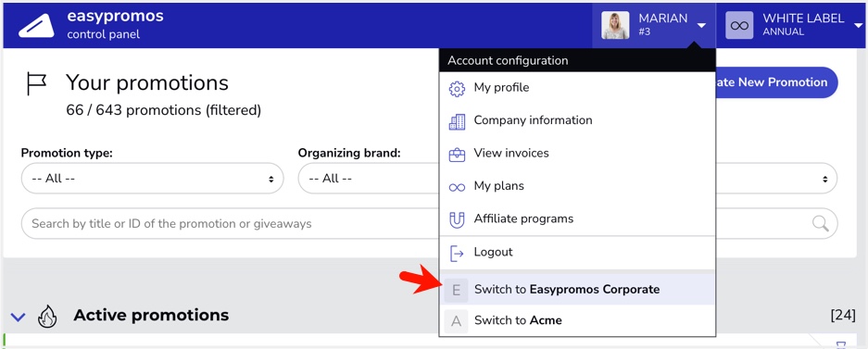The image size is (868, 349).
Task: Click the Create New Promotion button
Action: point(776,82)
